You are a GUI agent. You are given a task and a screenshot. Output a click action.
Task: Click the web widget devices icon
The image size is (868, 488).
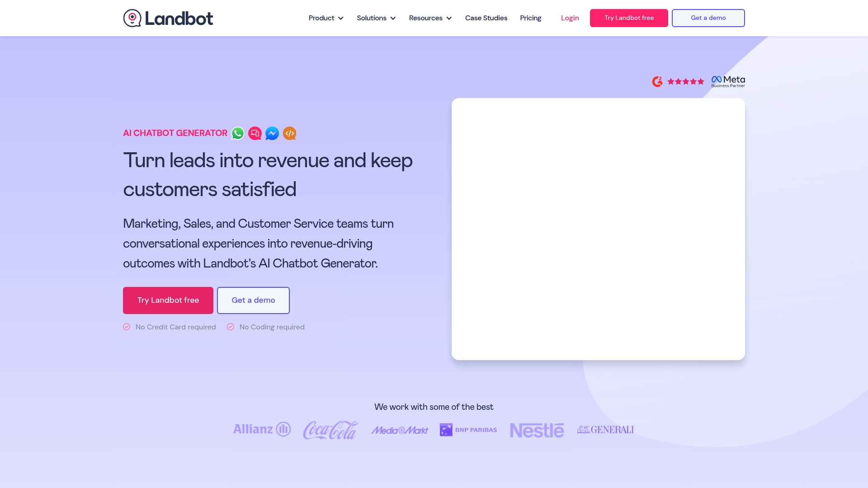click(255, 133)
